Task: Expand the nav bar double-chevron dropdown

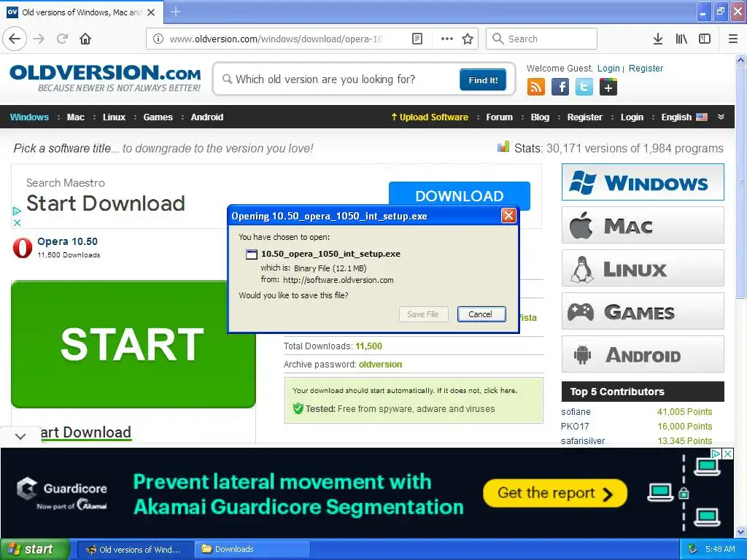Action: click(x=721, y=117)
